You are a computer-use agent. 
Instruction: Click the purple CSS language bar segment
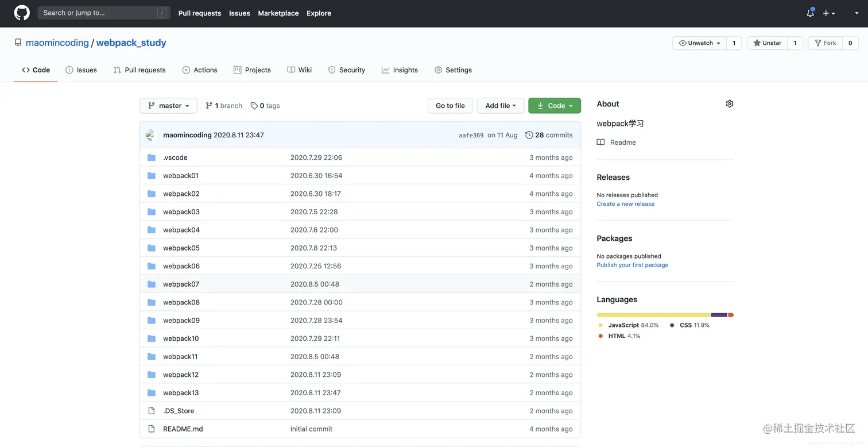tap(719, 315)
